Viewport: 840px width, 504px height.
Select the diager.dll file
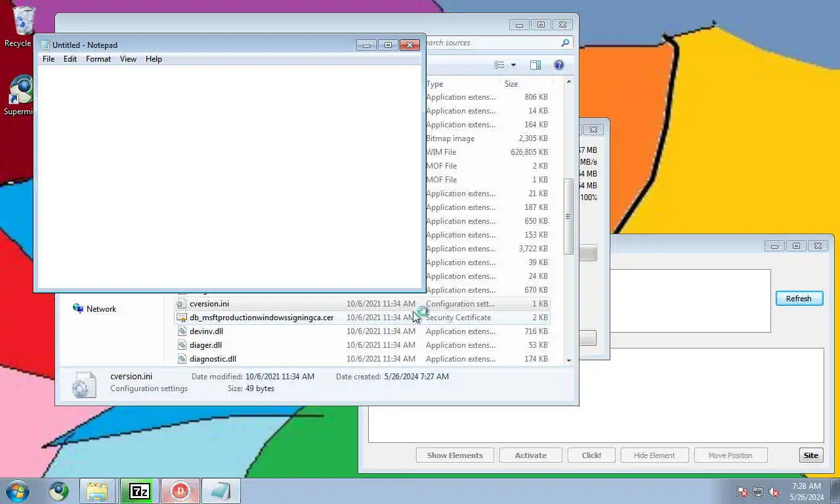point(363,345)
